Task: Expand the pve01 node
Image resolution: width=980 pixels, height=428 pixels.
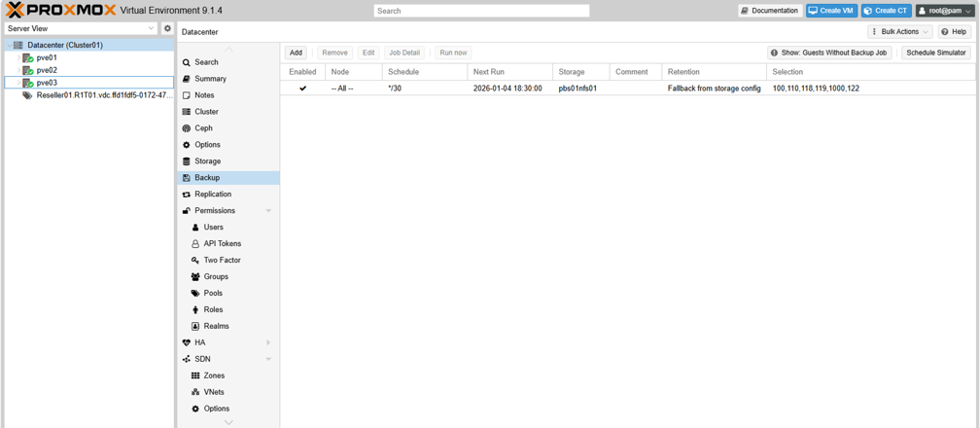Action: click(x=18, y=57)
